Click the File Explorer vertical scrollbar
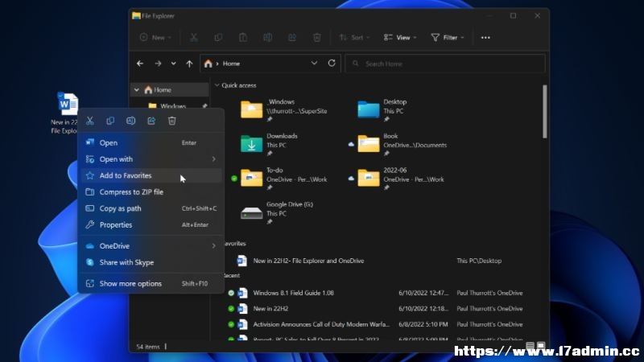Viewport: 644px width, 362px height. pos(545,112)
